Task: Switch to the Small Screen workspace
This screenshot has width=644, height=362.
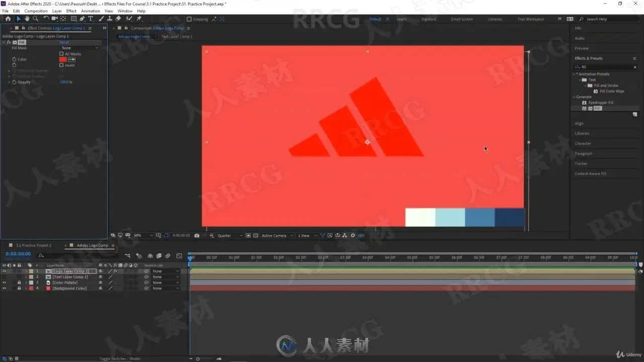Action: (462, 19)
